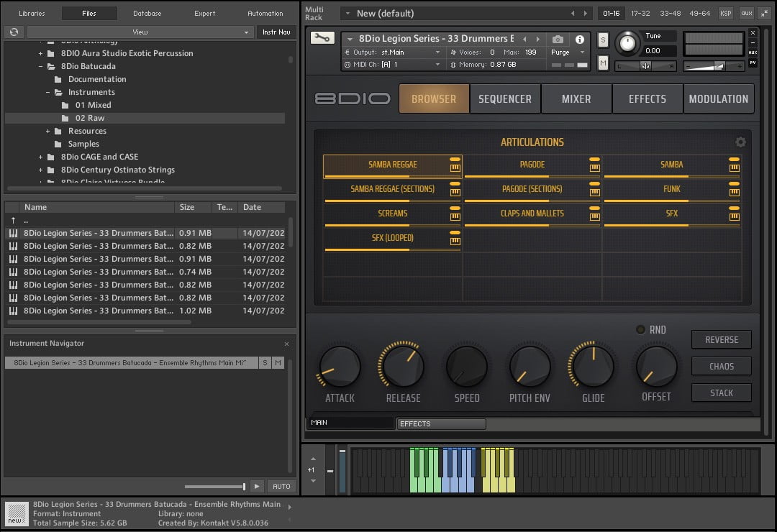Click keyboard icon for Pagode articulation
Image resolution: width=777 pixels, height=532 pixels.
(595, 168)
